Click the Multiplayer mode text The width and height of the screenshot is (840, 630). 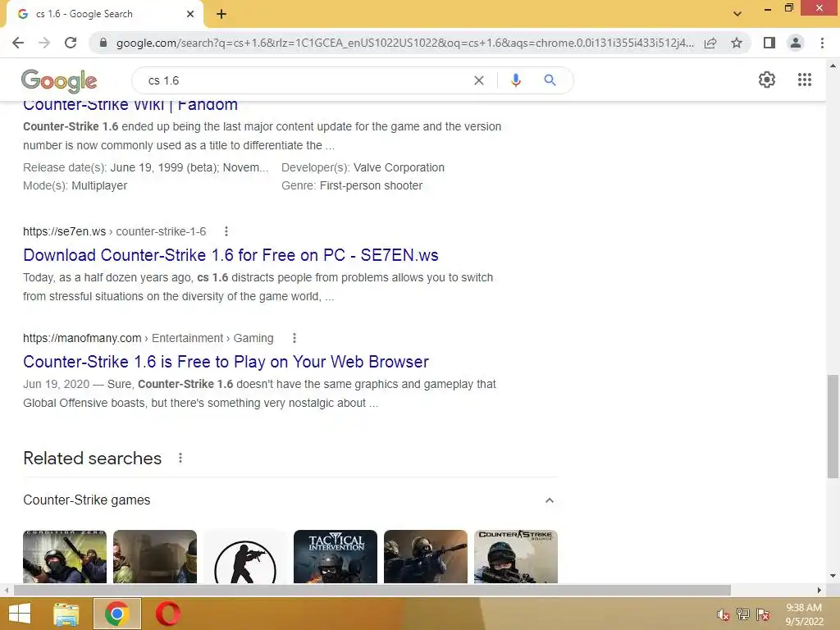click(99, 186)
